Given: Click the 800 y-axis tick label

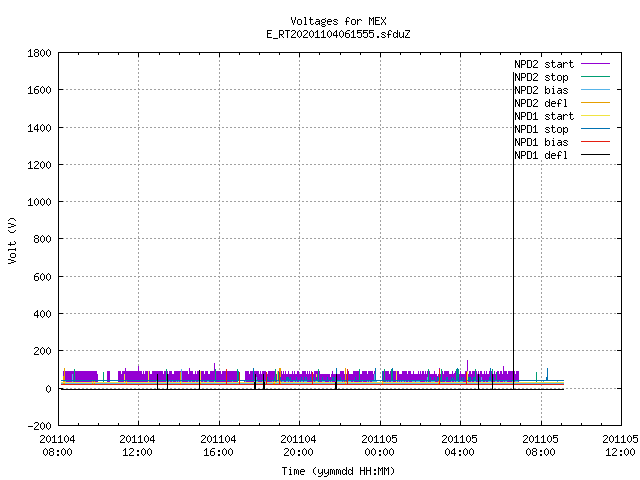Looking at the screenshot, I should (42, 239).
